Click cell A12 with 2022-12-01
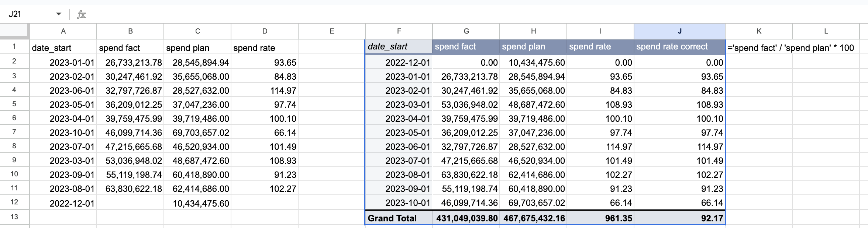The image size is (868, 228). pos(63,203)
